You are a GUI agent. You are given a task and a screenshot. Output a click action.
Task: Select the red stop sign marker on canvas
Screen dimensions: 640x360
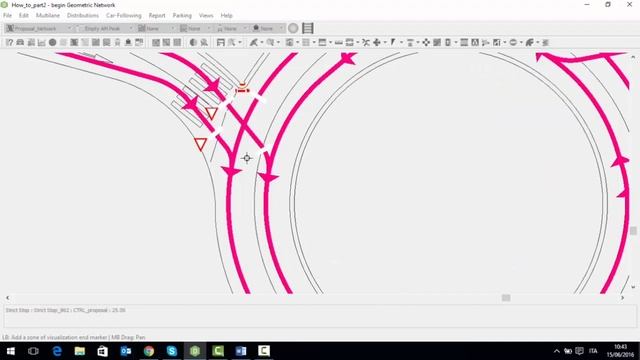[242, 88]
